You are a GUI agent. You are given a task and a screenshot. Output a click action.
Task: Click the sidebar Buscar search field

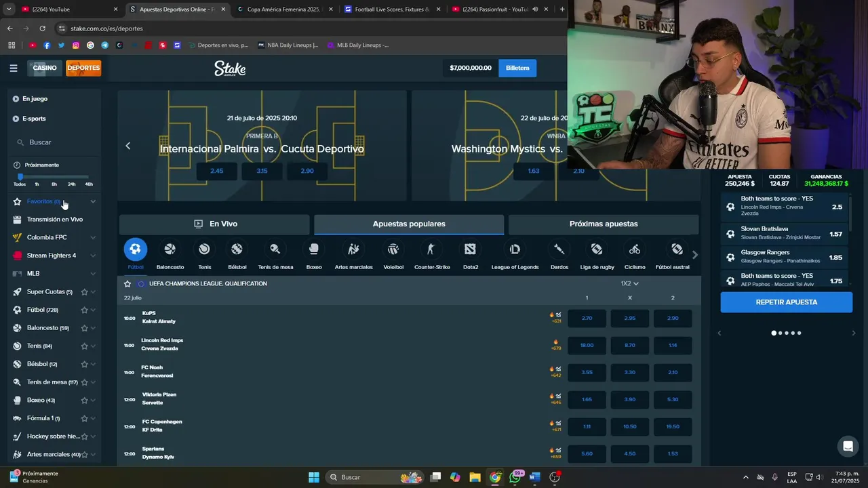click(x=54, y=142)
